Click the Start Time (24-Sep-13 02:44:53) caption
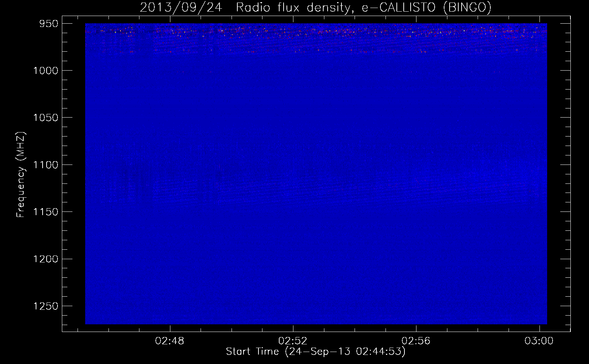 click(x=316, y=352)
